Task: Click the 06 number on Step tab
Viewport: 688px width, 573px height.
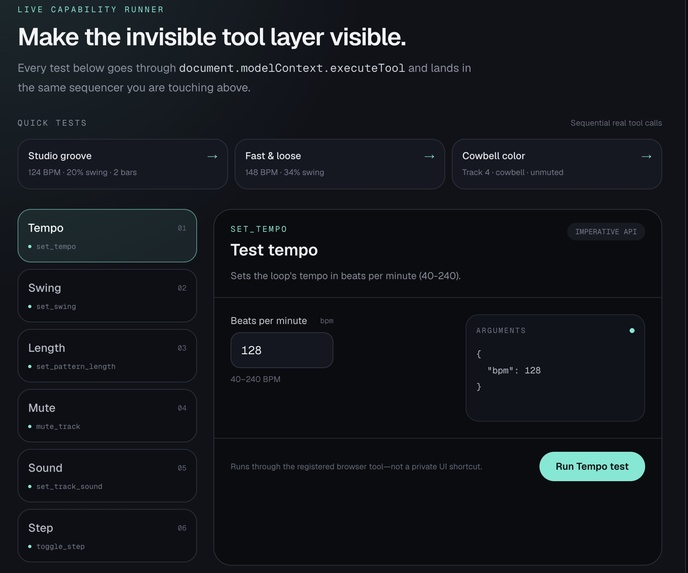Action: [182, 528]
